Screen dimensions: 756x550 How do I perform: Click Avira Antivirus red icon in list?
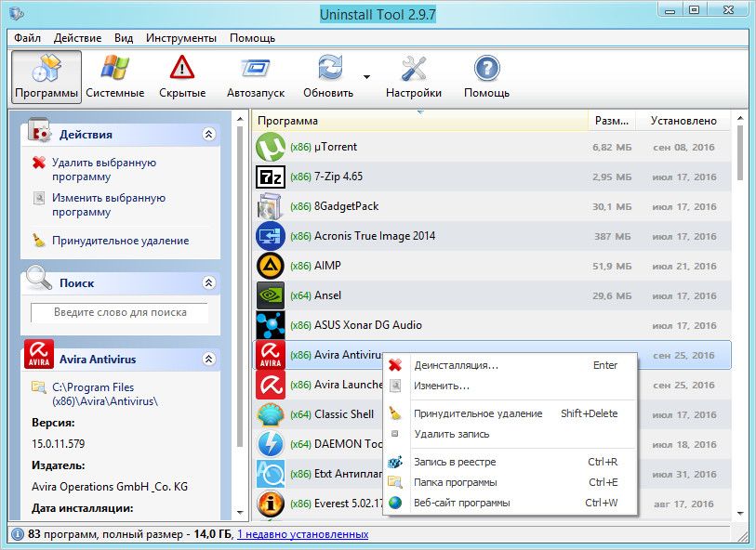tap(270, 355)
